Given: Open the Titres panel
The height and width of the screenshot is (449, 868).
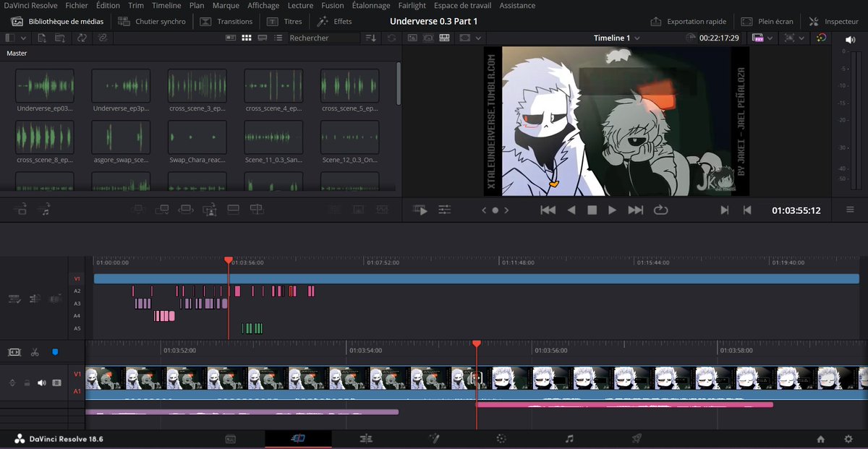Looking at the screenshot, I should click(284, 22).
